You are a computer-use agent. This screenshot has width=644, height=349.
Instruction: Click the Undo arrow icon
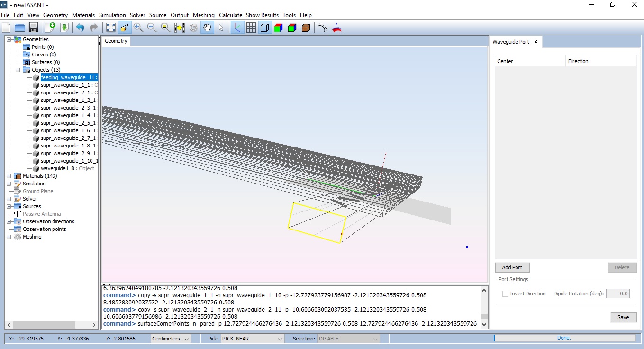pyautogui.click(x=80, y=28)
